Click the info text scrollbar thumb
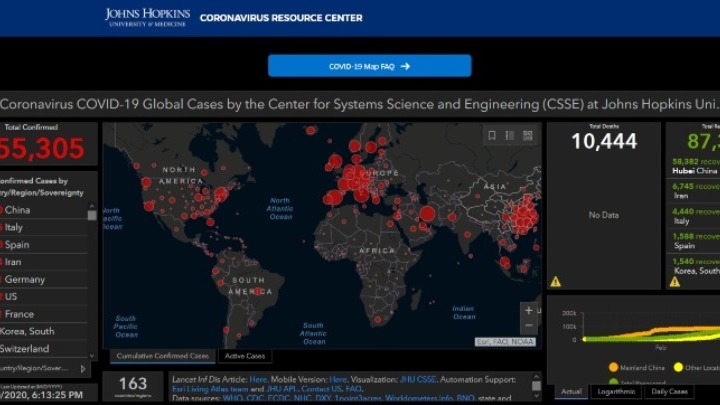 (536, 386)
